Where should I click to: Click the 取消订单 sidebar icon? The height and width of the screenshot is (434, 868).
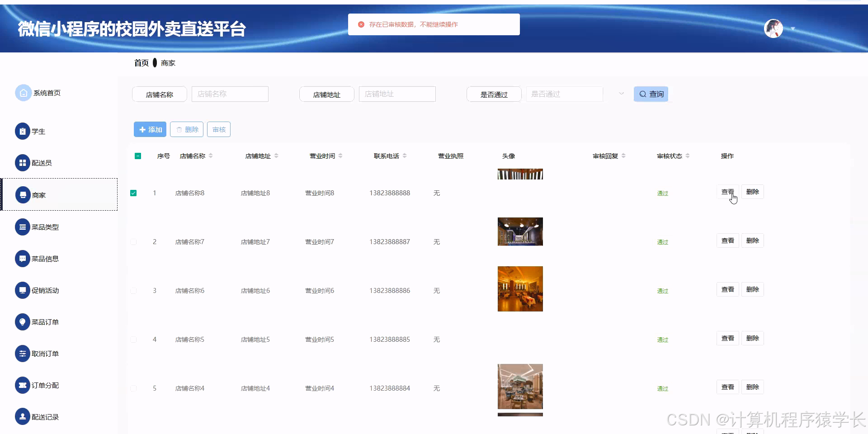pyautogui.click(x=23, y=354)
